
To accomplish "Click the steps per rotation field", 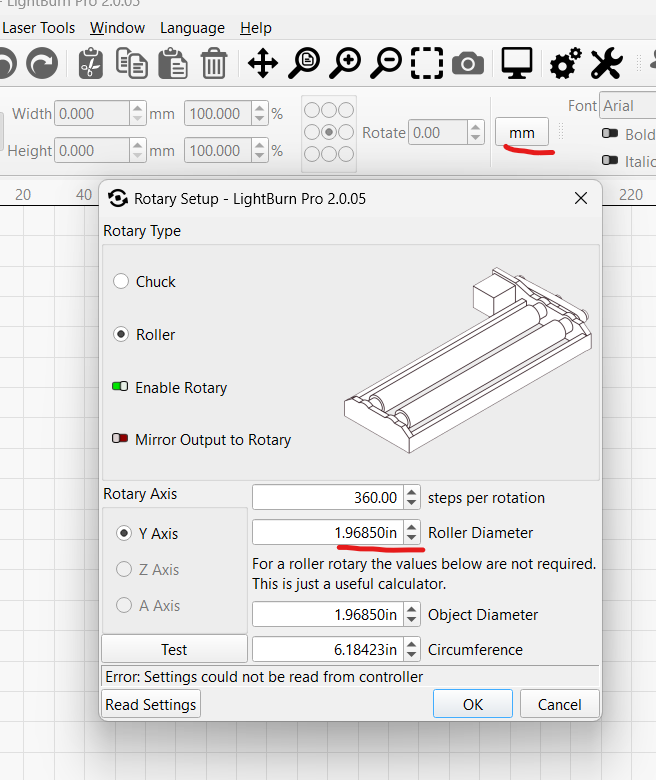I will coord(326,497).
